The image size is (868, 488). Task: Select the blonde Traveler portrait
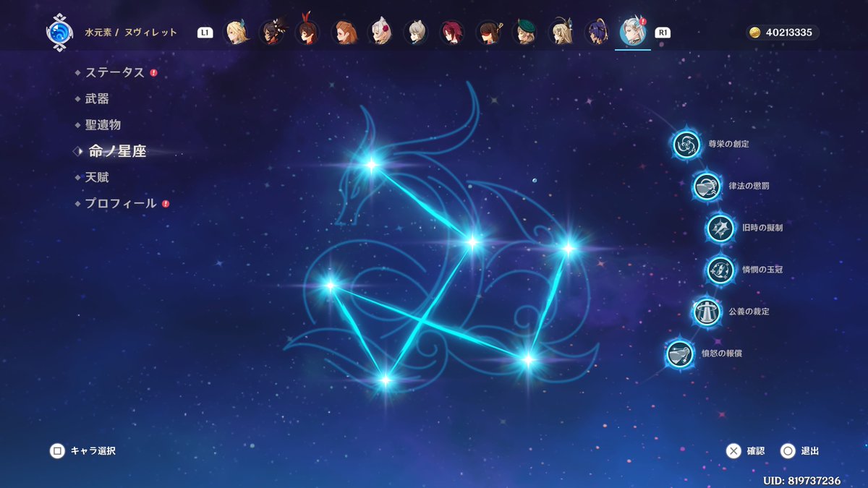point(236,33)
